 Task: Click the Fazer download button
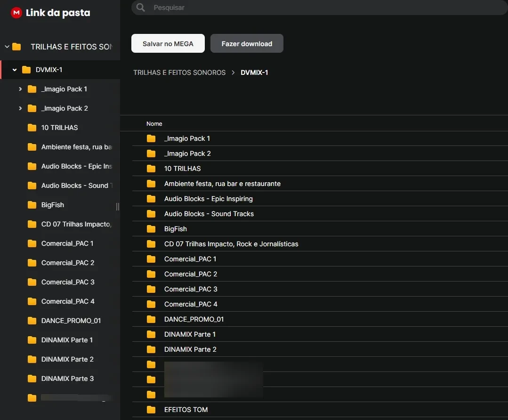(247, 43)
